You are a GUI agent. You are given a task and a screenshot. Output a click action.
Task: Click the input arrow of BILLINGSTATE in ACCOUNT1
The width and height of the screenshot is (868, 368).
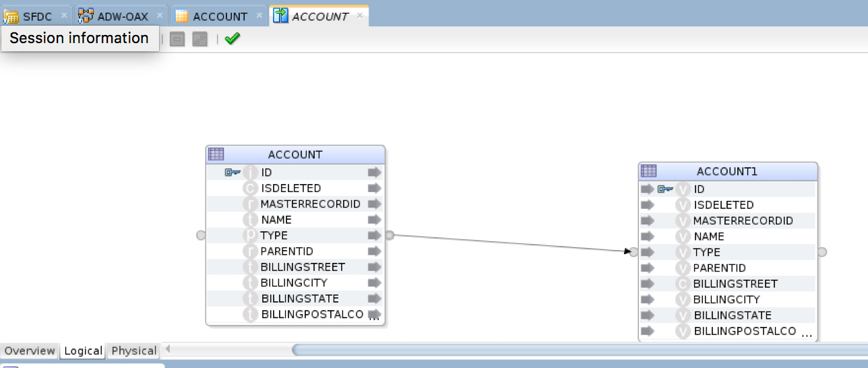tap(648, 315)
